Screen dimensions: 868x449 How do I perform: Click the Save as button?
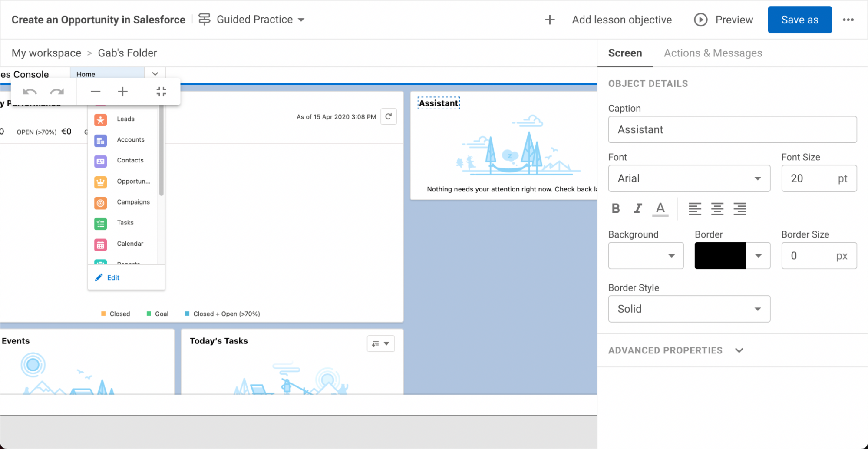pyautogui.click(x=799, y=20)
